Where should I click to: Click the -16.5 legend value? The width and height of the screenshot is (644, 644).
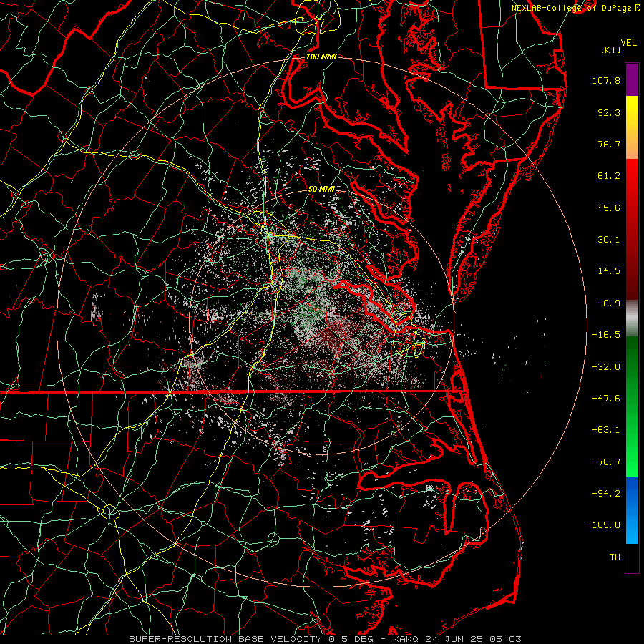pos(606,335)
